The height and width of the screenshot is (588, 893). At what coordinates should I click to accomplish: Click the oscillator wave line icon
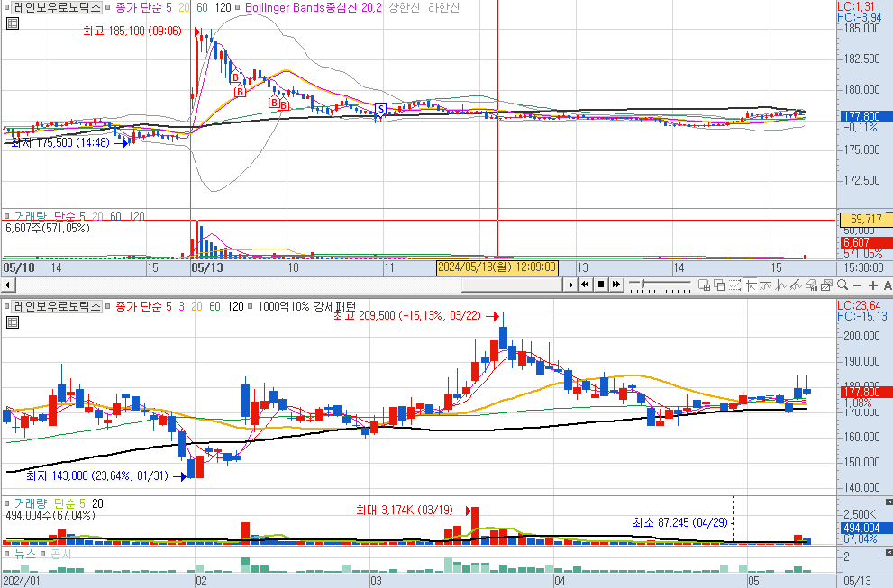(x=780, y=285)
